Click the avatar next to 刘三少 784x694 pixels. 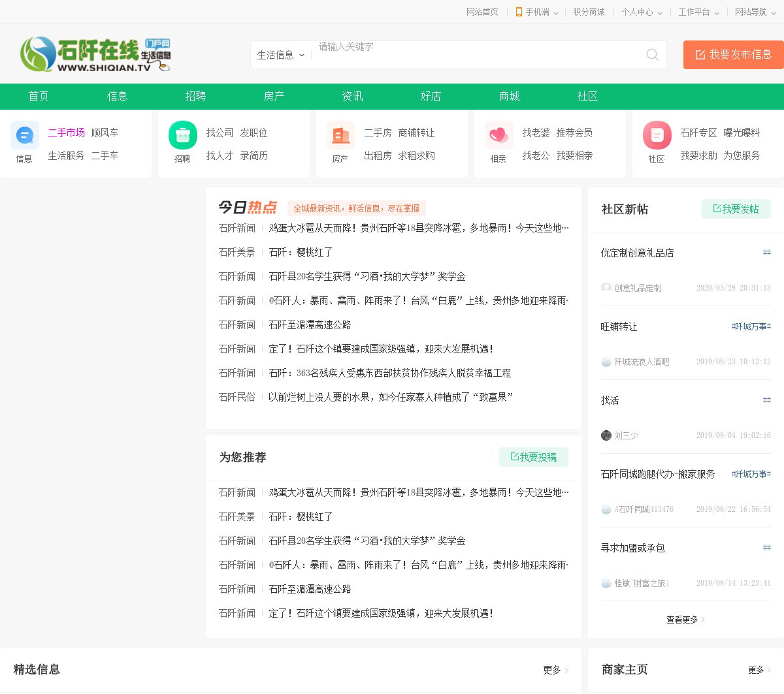606,435
